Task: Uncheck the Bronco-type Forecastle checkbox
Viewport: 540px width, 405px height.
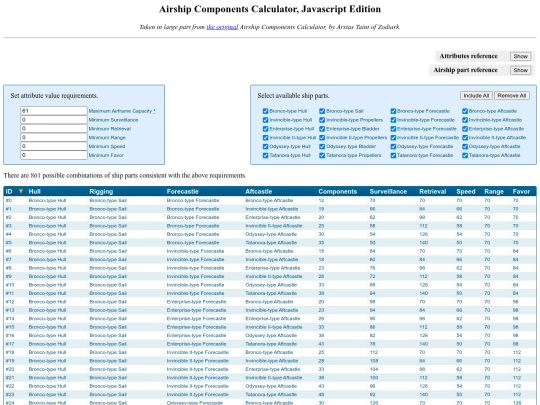Action: (393, 111)
